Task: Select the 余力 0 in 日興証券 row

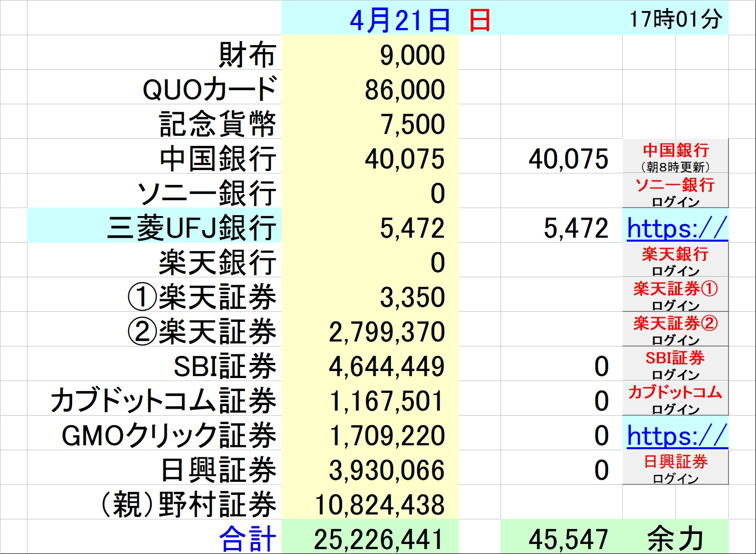Action: 562,467
